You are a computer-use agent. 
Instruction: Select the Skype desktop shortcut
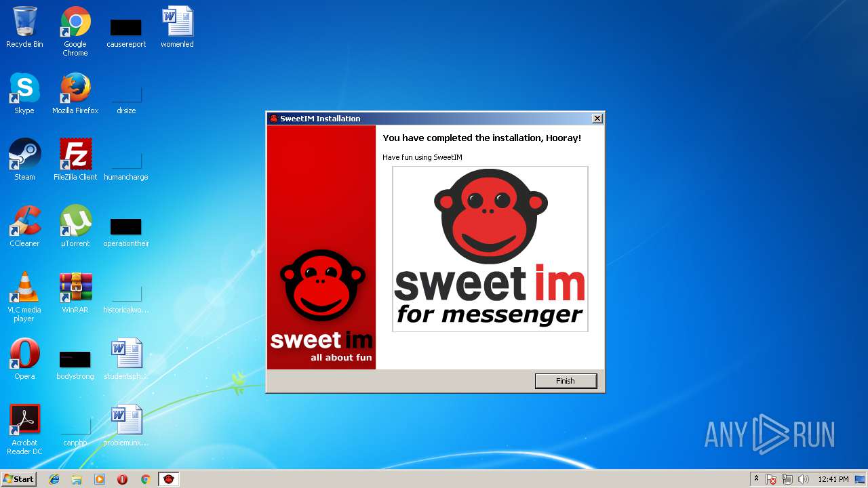click(x=24, y=94)
